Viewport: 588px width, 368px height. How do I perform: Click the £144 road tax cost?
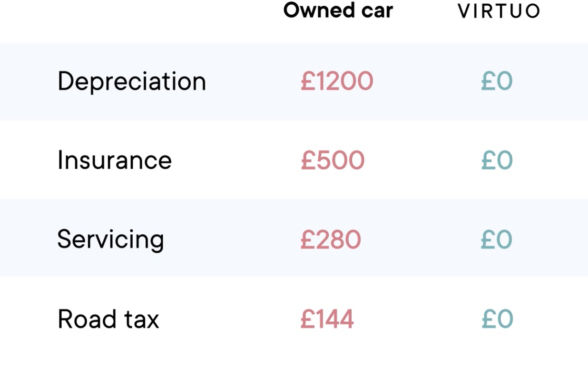(x=327, y=319)
